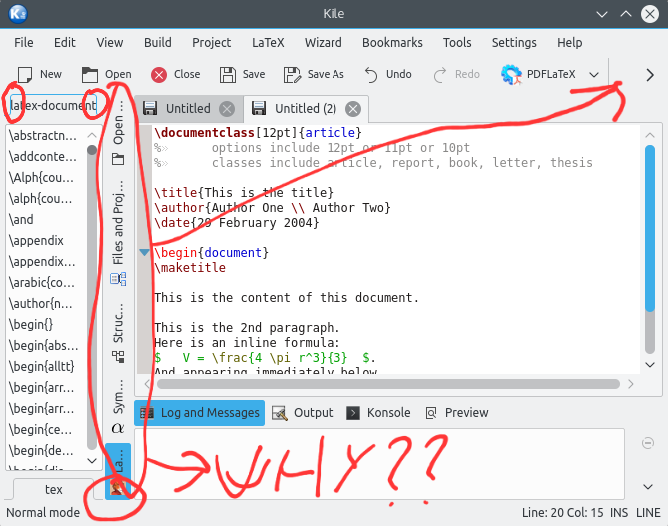Select \addconte... command in the list

click(43, 156)
